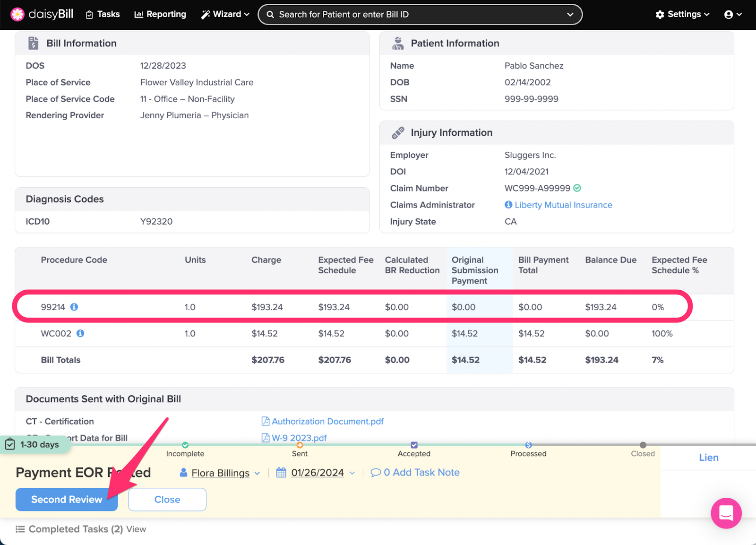Open the Tasks page
Viewport: 756px width, 545px height.
[103, 14]
